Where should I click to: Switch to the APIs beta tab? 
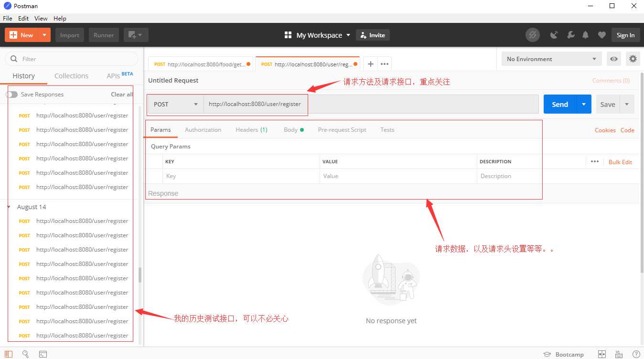[x=120, y=75]
